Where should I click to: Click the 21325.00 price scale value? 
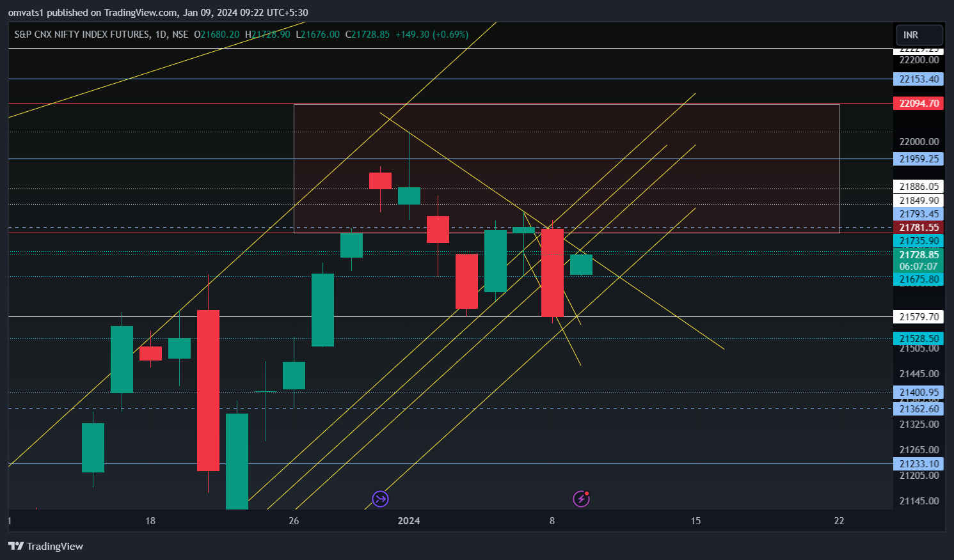pyautogui.click(x=919, y=424)
